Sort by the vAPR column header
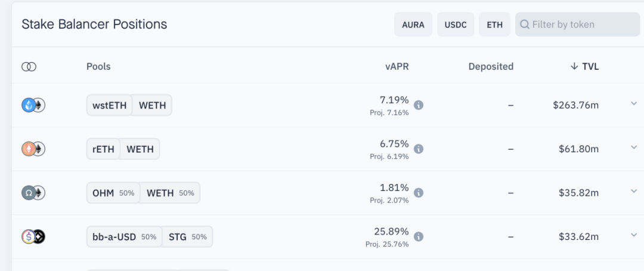 tap(397, 66)
